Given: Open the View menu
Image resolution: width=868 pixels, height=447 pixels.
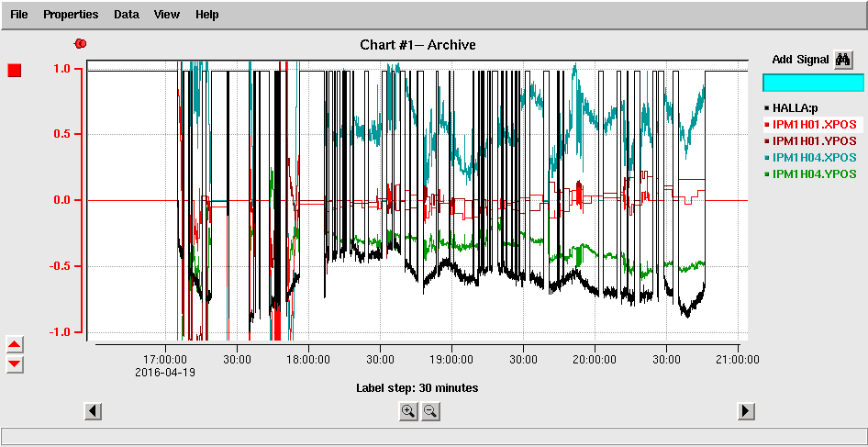Looking at the screenshot, I should coord(167,15).
